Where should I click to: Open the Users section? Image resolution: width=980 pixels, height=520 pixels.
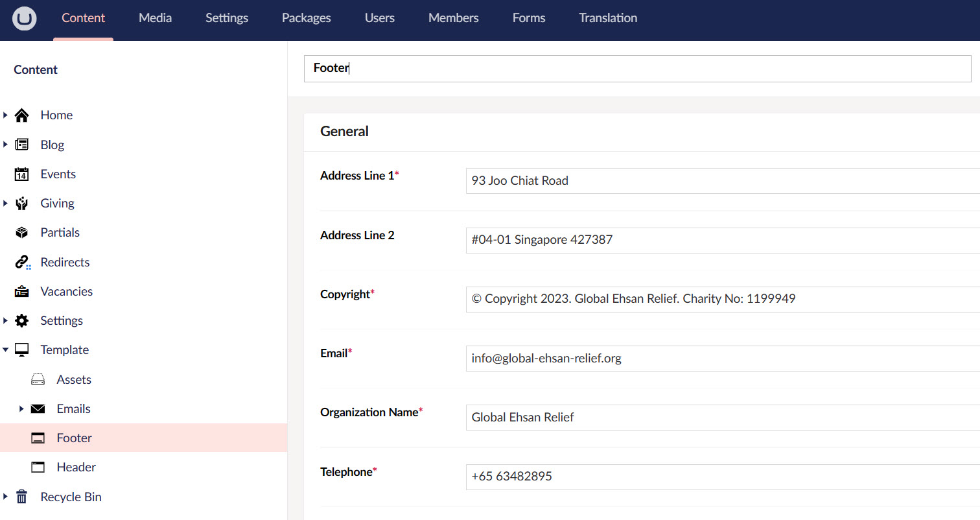380,18
